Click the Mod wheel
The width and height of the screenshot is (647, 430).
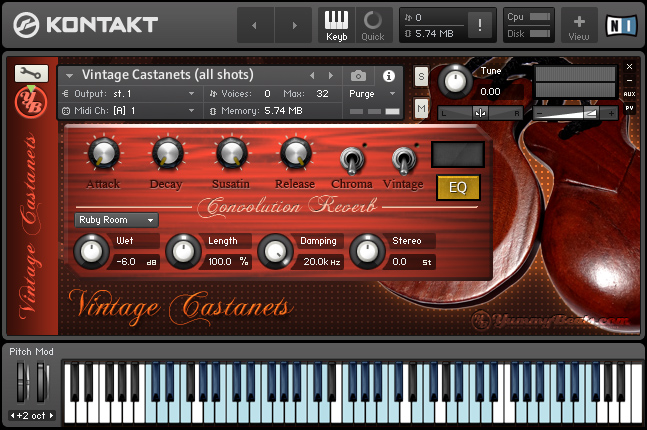tap(41, 382)
